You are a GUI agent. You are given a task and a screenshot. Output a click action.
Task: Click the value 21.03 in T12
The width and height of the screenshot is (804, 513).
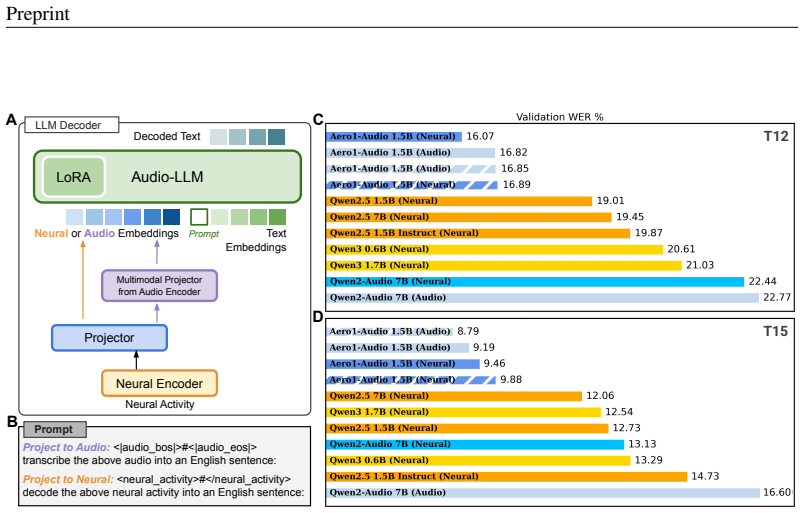point(700,265)
